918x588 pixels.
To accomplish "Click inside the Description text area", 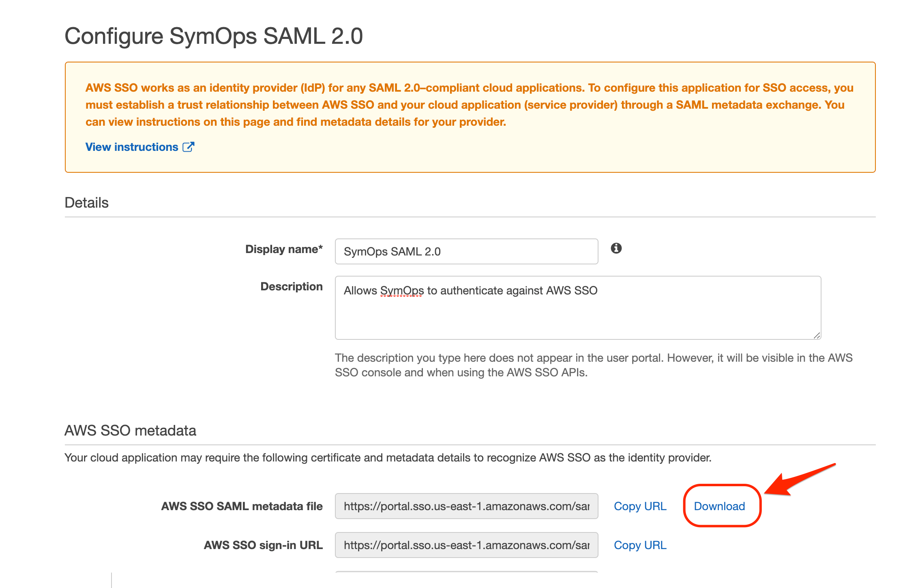I will click(x=578, y=308).
